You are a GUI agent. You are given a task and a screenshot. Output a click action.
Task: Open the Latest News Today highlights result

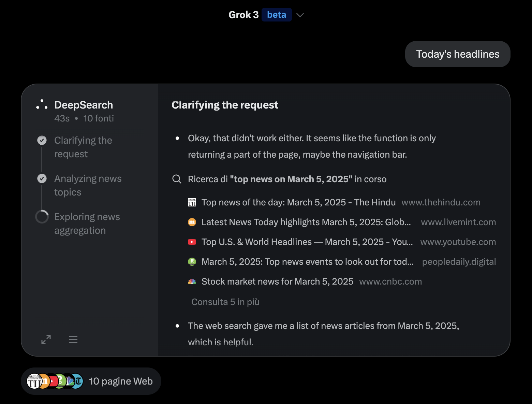[306, 222]
